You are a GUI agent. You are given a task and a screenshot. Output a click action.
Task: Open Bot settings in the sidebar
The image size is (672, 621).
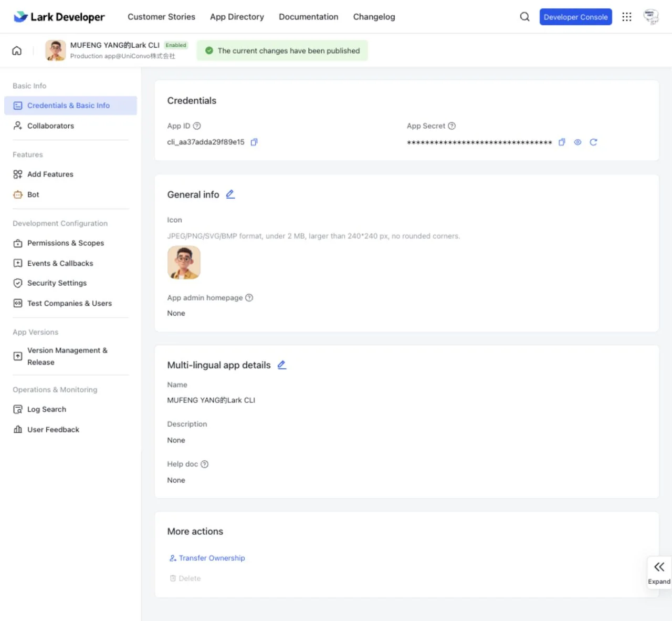click(x=70, y=195)
